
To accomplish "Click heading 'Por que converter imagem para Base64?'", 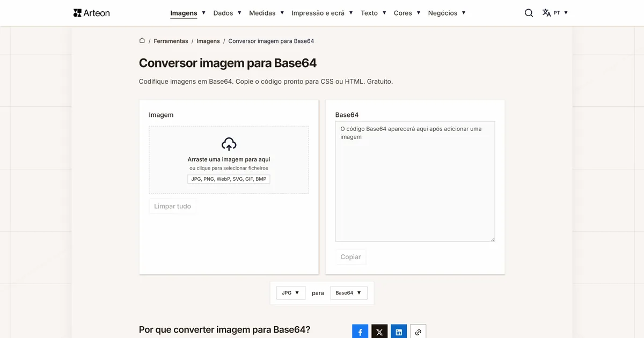I will pyautogui.click(x=224, y=329).
